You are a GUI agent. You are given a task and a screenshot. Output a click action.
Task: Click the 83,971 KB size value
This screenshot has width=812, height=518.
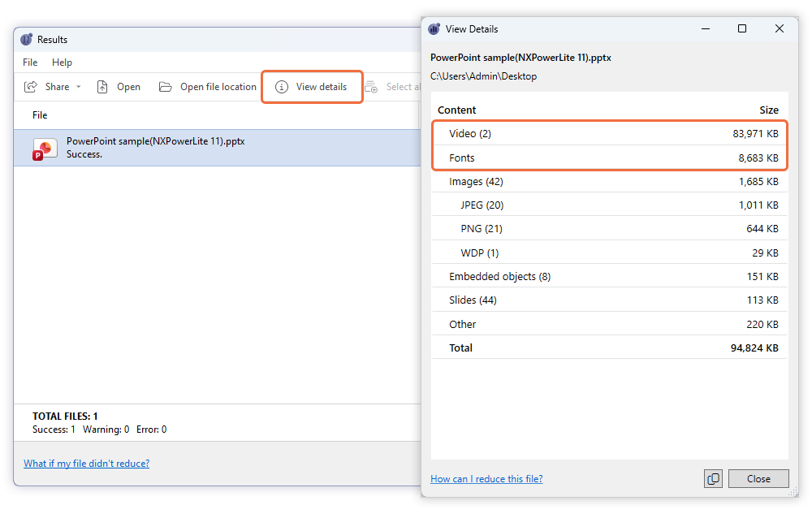755,134
